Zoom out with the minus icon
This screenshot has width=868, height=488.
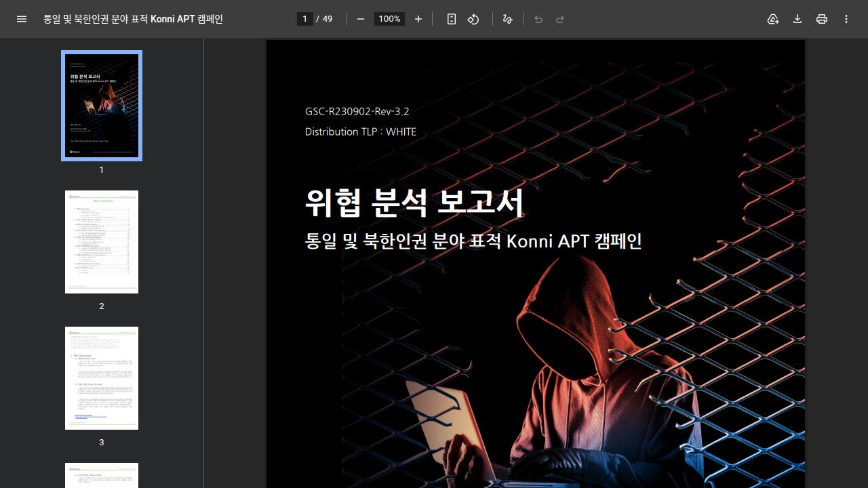[x=361, y=19]
